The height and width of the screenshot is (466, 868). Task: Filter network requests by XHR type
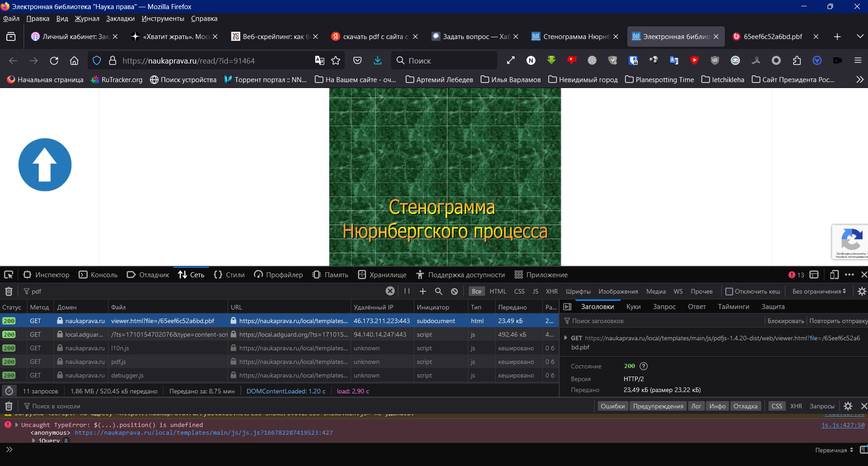coord(551,291)
